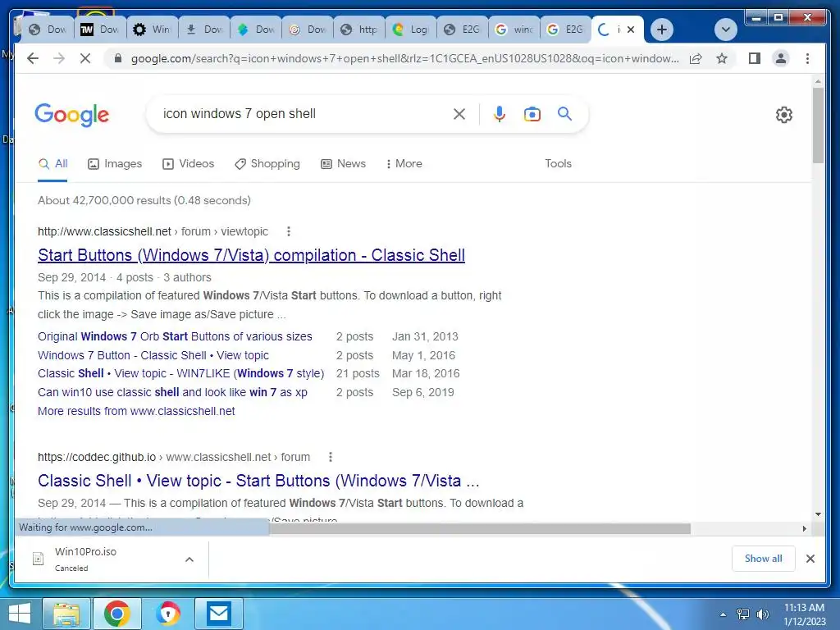The image size is (840, 630).
Task: Click the scroll down arrow
Action: pyautogui.click(x=818, y=514)
